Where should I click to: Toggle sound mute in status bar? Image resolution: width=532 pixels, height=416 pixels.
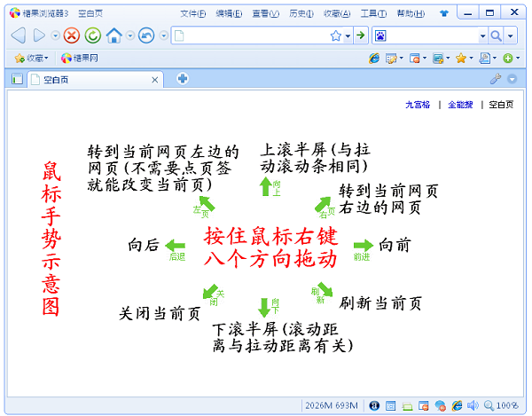[x=472, y=405]
